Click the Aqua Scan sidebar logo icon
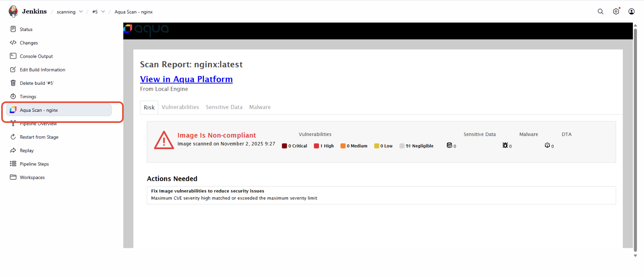 [x=13, y=110]
